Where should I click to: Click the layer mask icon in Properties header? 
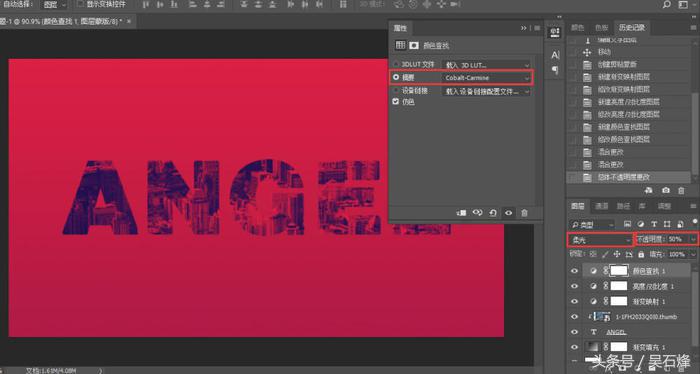pyautogui.click(x=414, y=45)
